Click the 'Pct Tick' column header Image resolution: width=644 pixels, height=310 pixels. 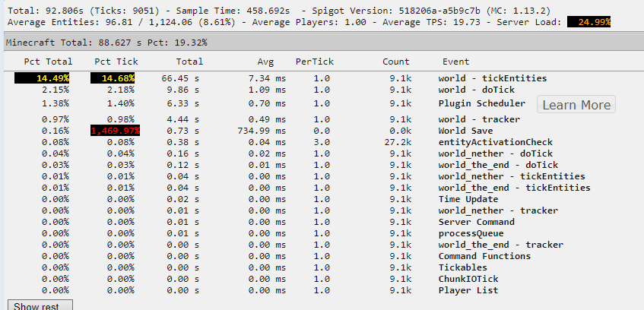[116, 62]
